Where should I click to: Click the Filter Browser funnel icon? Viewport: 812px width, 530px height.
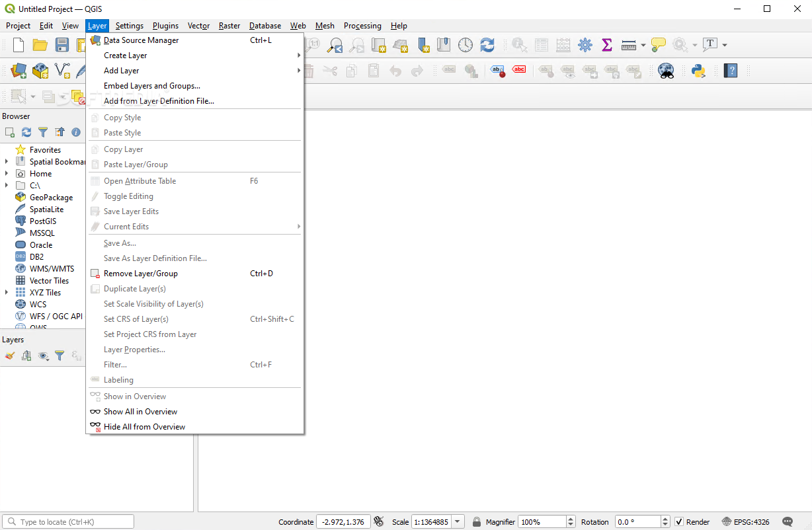tap(43, 132)
